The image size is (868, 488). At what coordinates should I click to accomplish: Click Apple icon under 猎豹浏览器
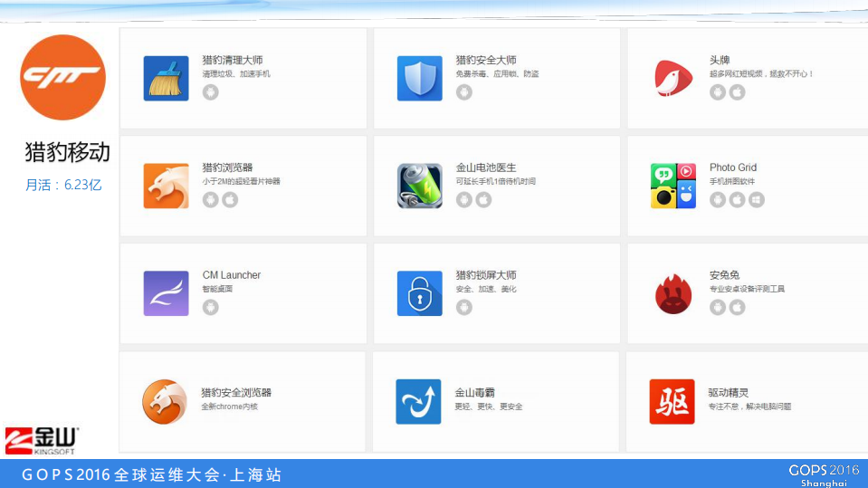(230, 199)
